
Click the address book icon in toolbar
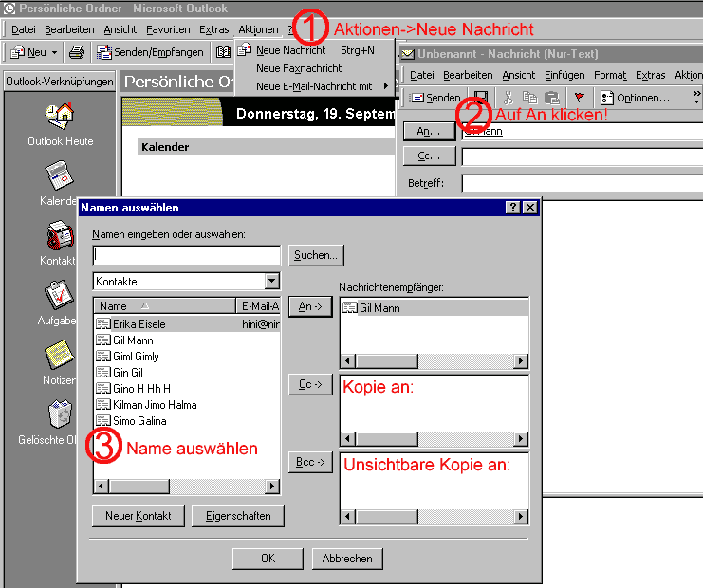click(x=224, y=52)
